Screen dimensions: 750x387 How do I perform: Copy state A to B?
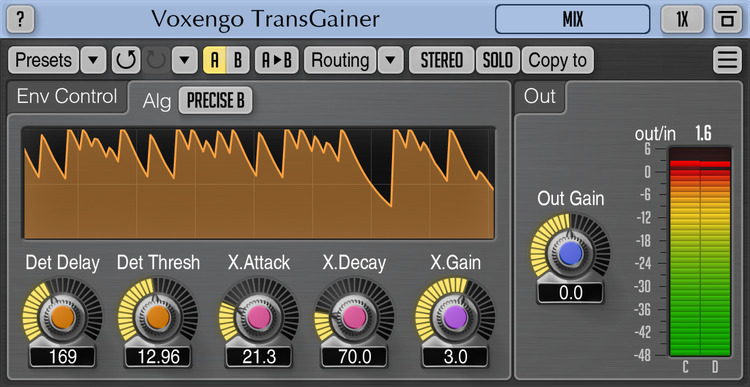tap(276, 60)
